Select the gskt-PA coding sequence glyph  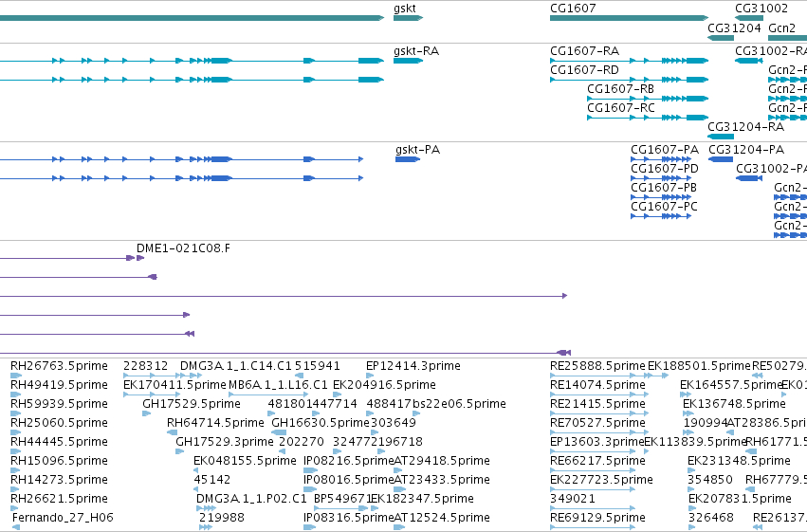pyautogui.click(x=408, y=159)
